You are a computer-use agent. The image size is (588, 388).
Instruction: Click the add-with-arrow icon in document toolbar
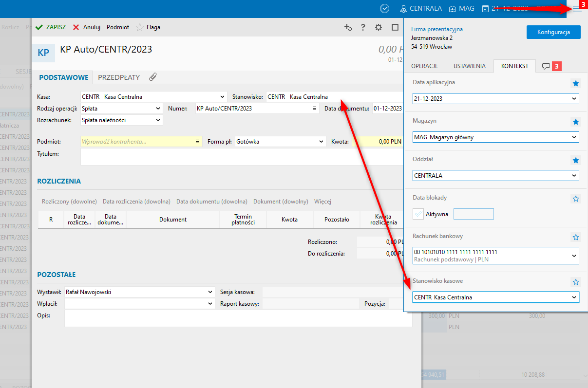pyautogui.click(x=348, y=27)
